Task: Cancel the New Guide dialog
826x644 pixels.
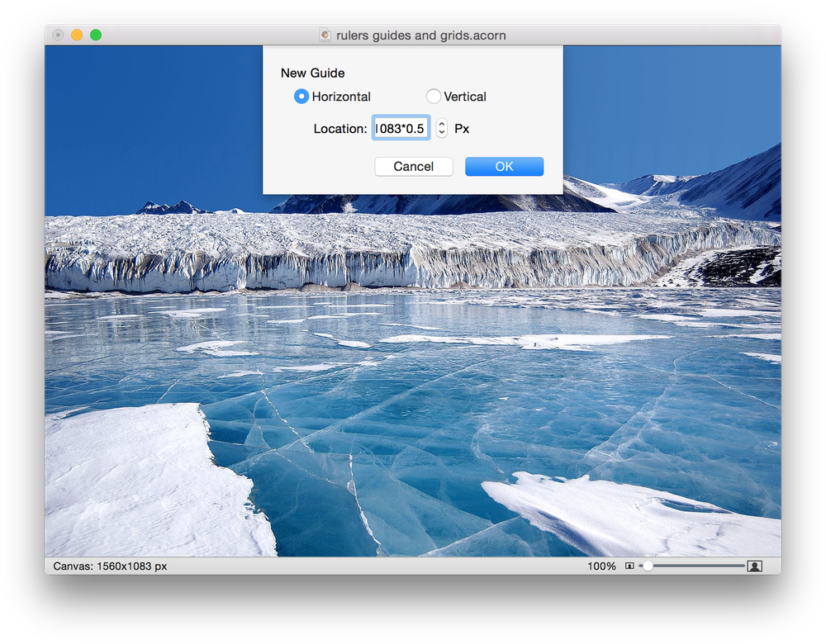Action: pos(413,166)
